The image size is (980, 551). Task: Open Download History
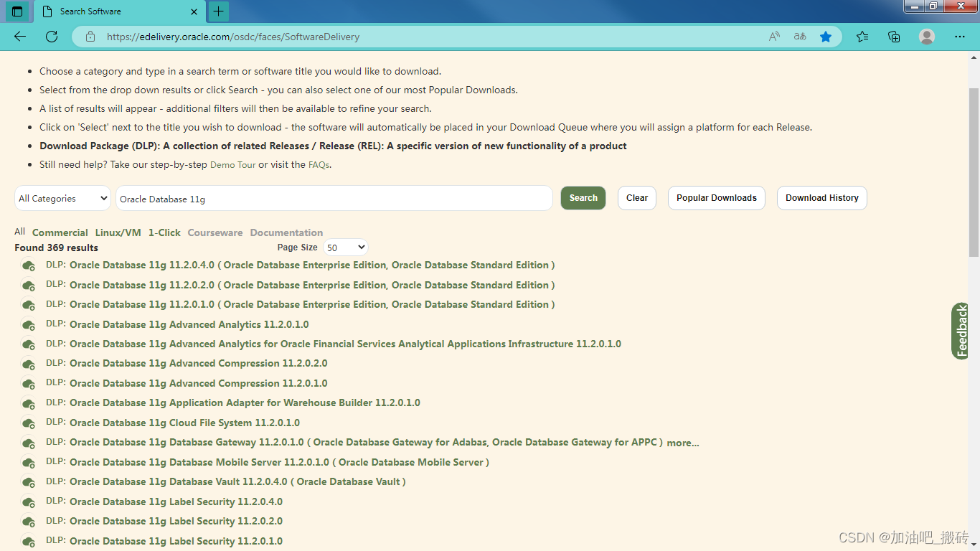click(x=821, y=198)
